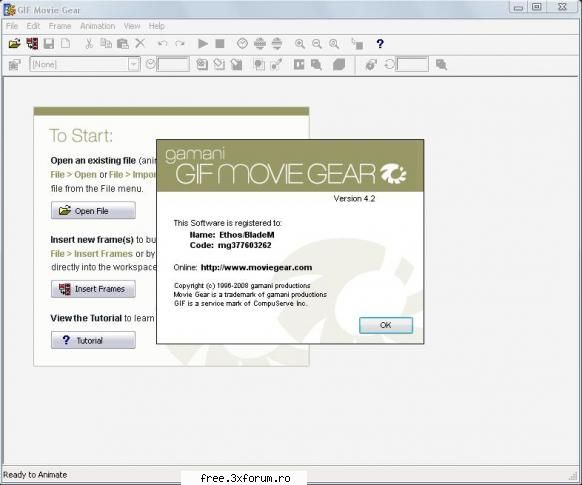The image size is (582, 485).
Task: Click the Redo arrow icon
Action: [x=180, y=44]
